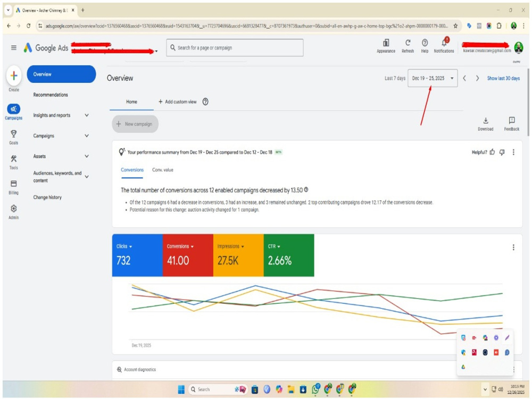Click the Create plus button
This screenshot has height=399, width=532.
[14, 76]
